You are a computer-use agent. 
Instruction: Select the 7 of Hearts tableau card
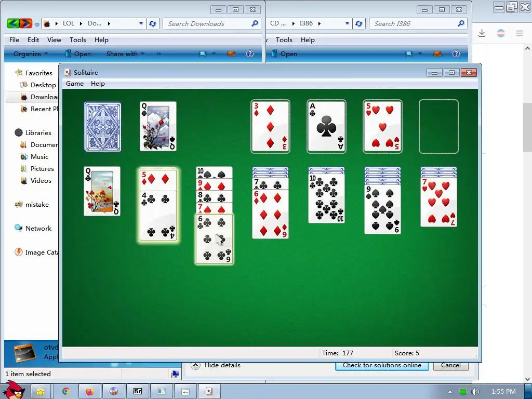click(438, 202)
